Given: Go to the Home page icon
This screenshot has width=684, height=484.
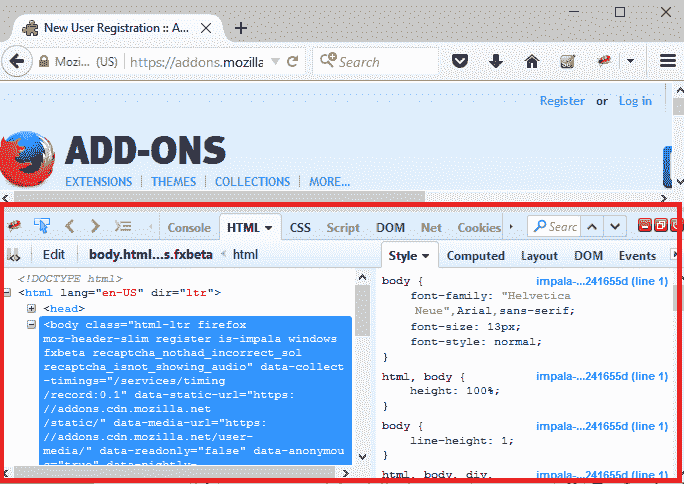Looking at the screenshot, I should (531, 61).
